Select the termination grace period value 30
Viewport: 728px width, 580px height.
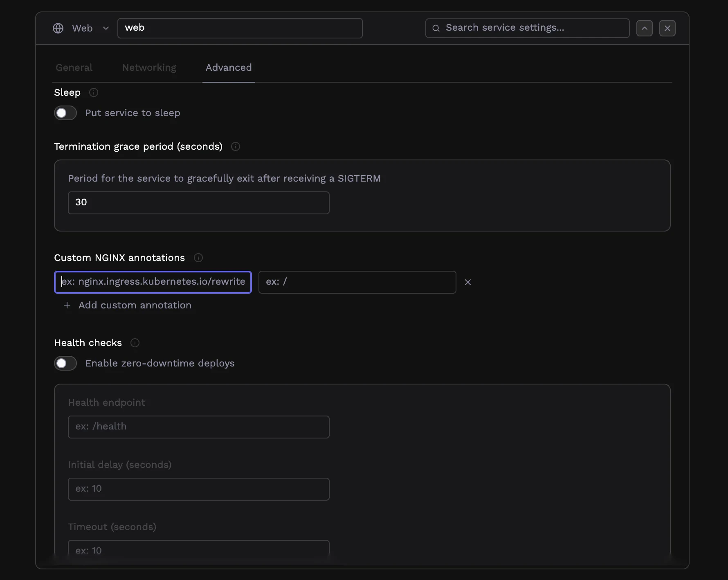pos(198,202)
